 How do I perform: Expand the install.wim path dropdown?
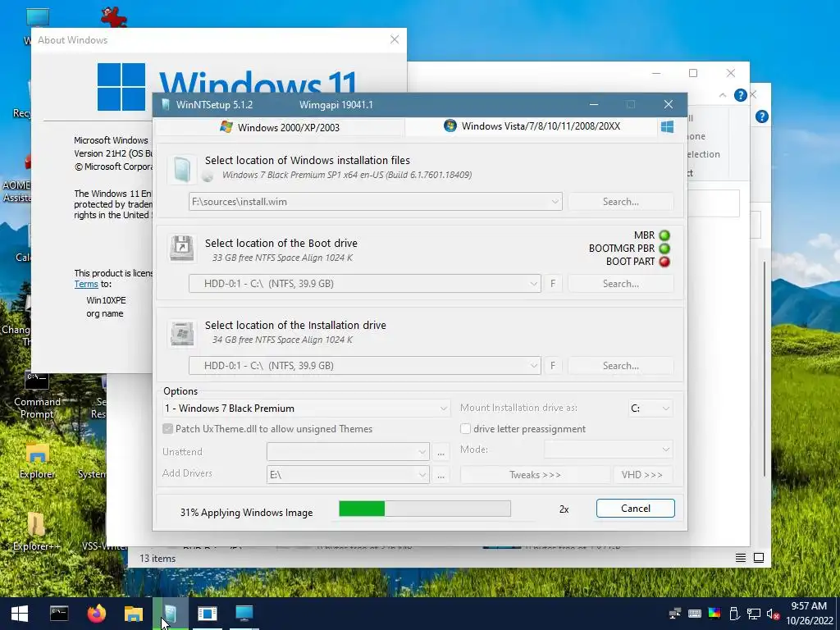[x=555, y=202]
